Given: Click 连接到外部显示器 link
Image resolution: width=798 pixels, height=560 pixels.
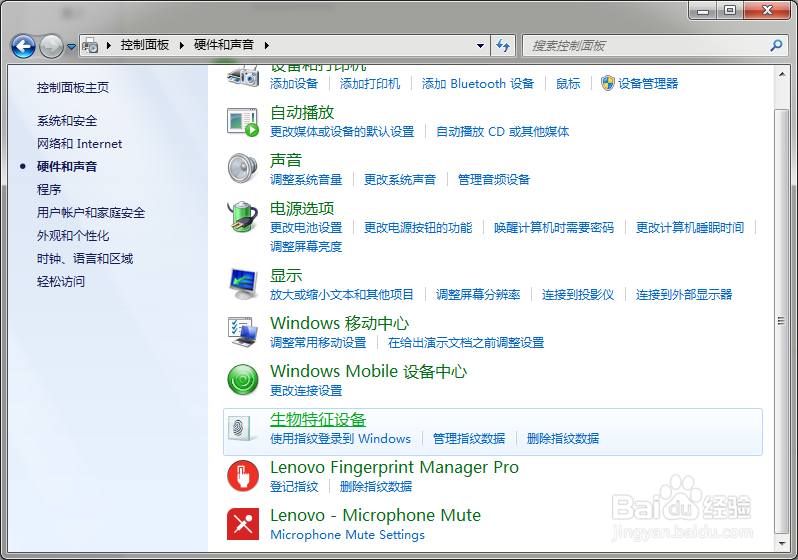Looking at the screenshot, I should coord(683,295).
